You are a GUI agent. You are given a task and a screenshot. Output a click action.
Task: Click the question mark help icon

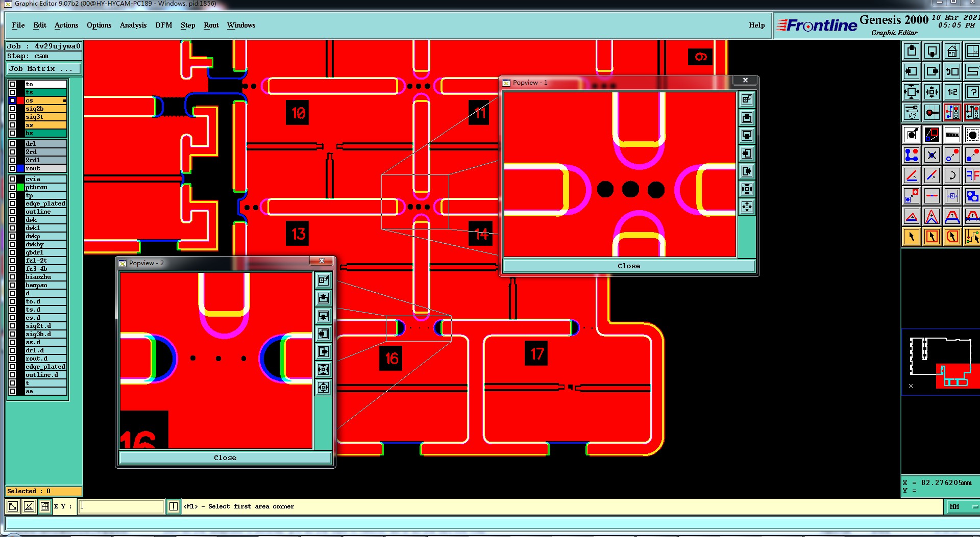(972, 92)
